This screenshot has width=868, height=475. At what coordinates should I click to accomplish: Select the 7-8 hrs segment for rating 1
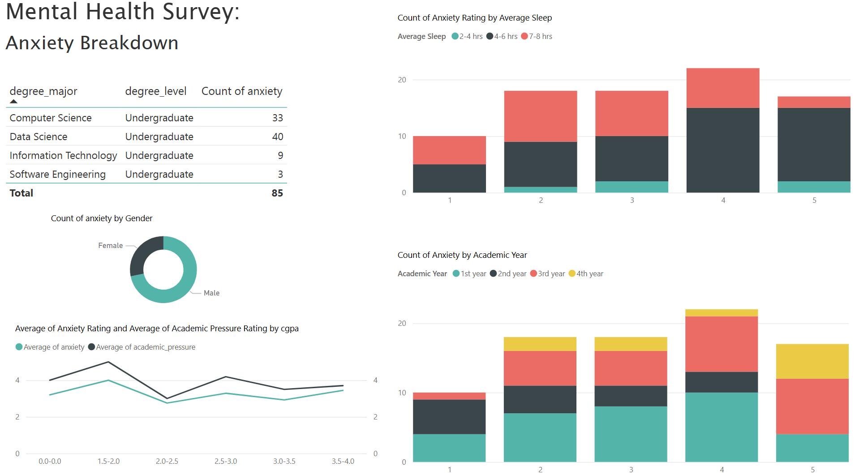449,150
